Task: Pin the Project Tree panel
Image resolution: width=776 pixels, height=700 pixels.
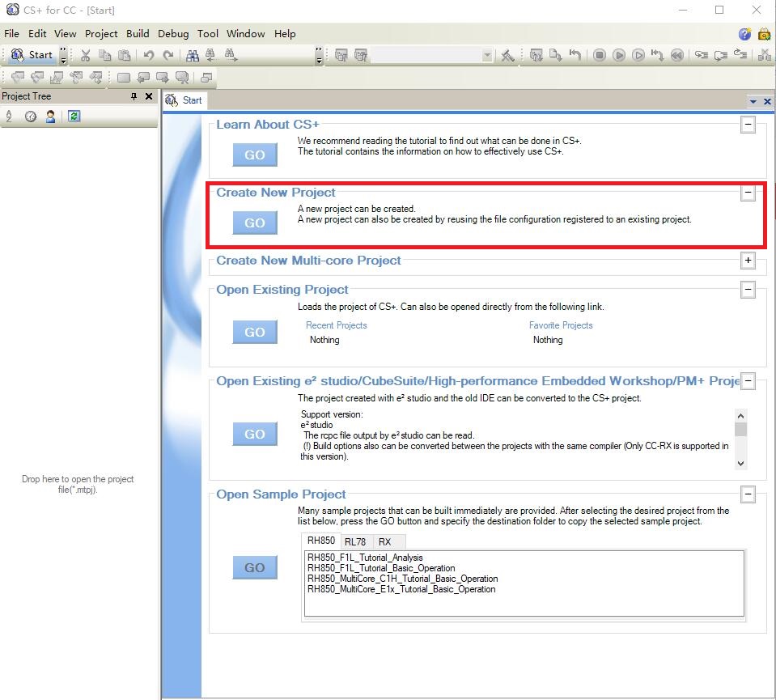Action: (x=134, y=96)
